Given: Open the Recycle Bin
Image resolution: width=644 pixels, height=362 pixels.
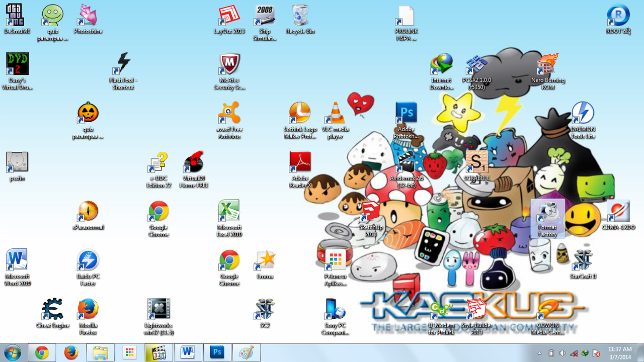Looking at the screenshot, I should 300,19.
